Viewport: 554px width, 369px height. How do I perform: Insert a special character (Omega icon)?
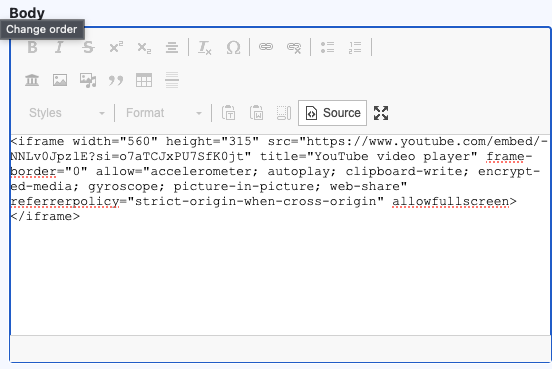(233, 47)
